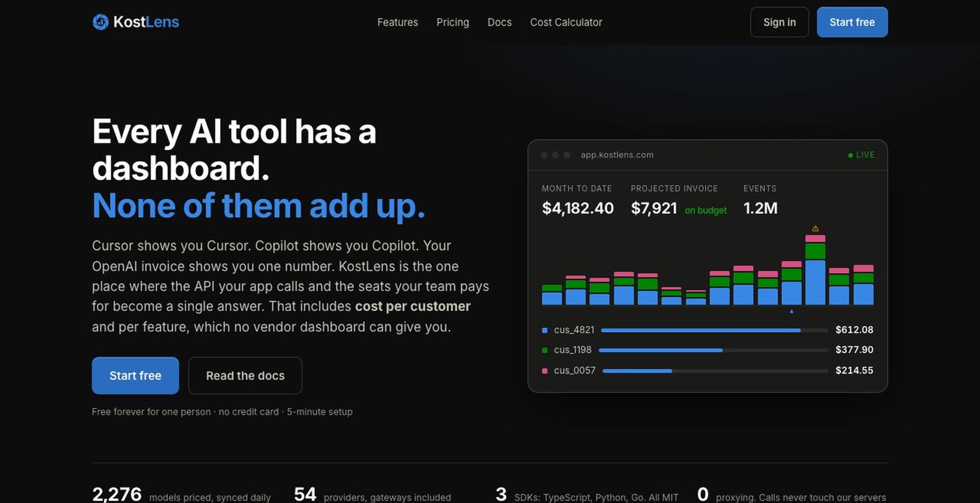Image resolution: width=980 pixels, height=503 pixels.
Task: Go to the Pricing page
Action: pos(453,22)
